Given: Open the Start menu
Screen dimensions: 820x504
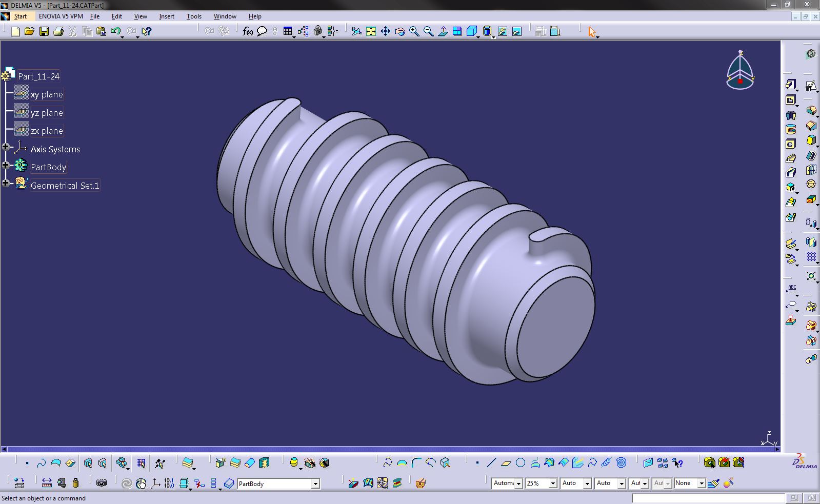Looking at the screenshot, I should [x=20, y=16].
